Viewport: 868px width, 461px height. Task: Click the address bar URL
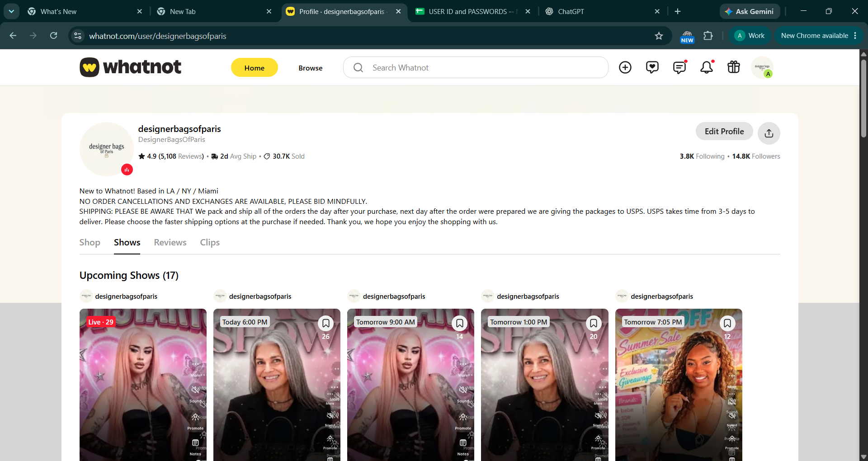click(x=158, y=36)
